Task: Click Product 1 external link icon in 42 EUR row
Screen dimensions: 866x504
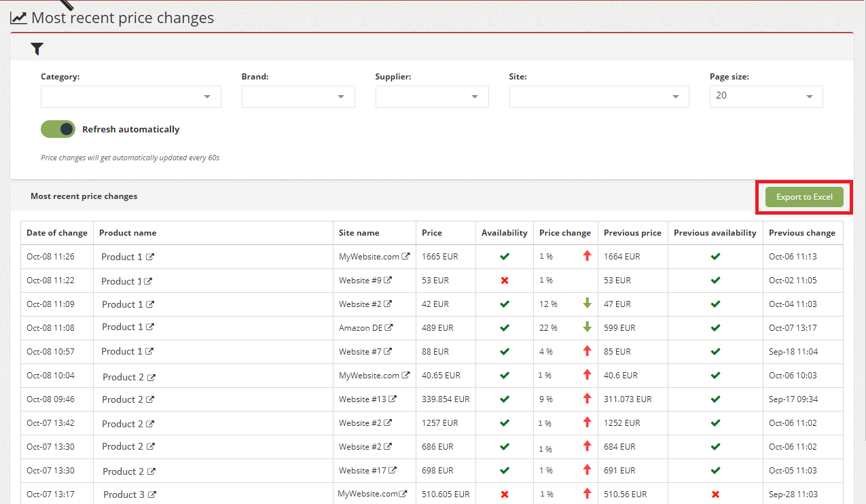Action: coord(150,304)
